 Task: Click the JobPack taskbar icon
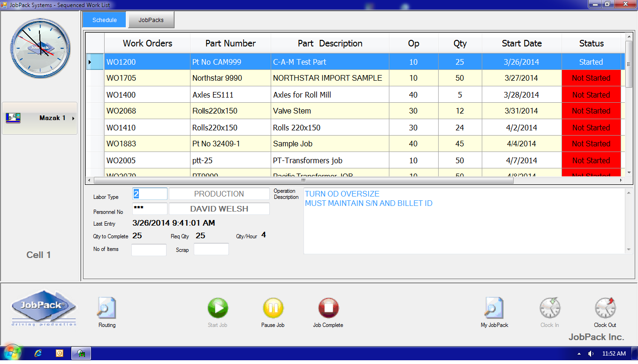pos(81,353)
